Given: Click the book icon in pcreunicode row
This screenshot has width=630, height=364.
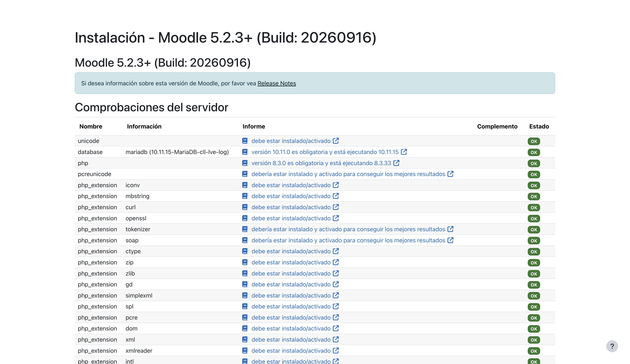Looking at the screenshot, I should click(245, 174).
